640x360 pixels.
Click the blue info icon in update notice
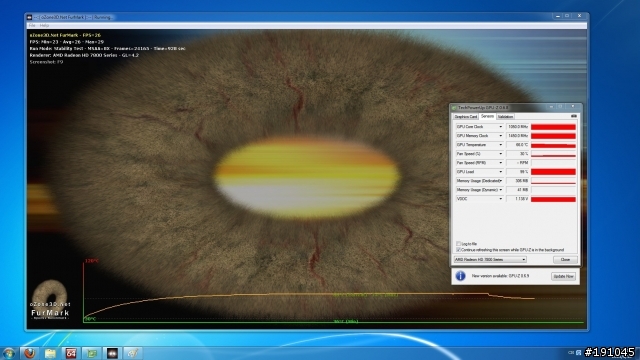(460, 276)
